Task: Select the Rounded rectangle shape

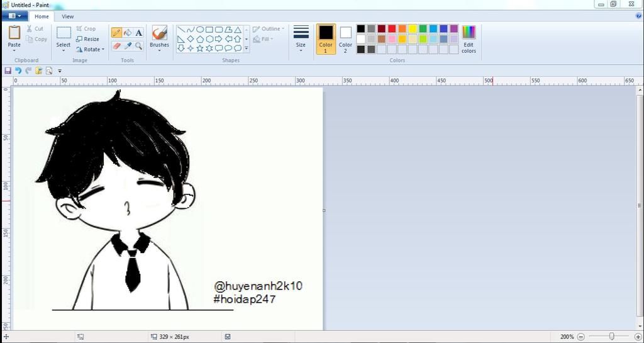Action: 219,30
